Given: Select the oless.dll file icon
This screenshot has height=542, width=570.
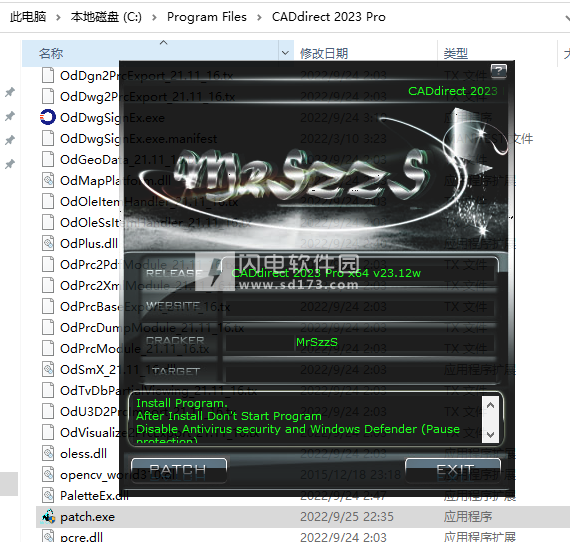Looking at the screenshot, I should (x=48, y=453).
